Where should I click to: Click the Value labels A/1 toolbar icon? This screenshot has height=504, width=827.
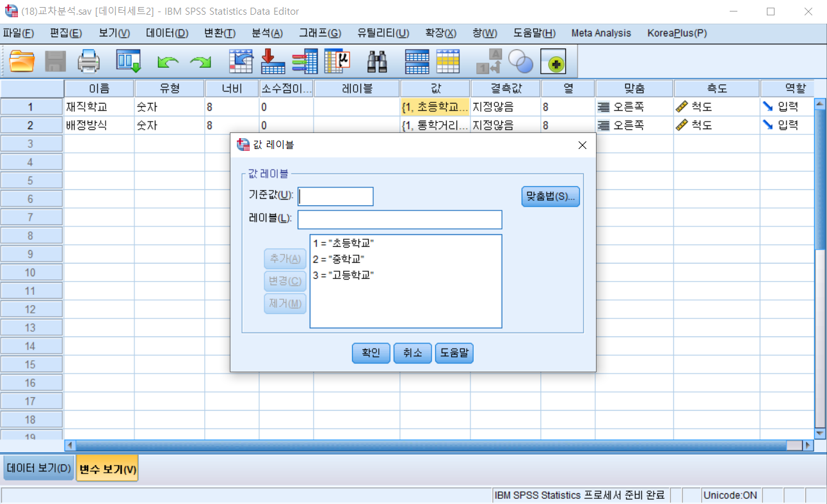coord(489,62)
